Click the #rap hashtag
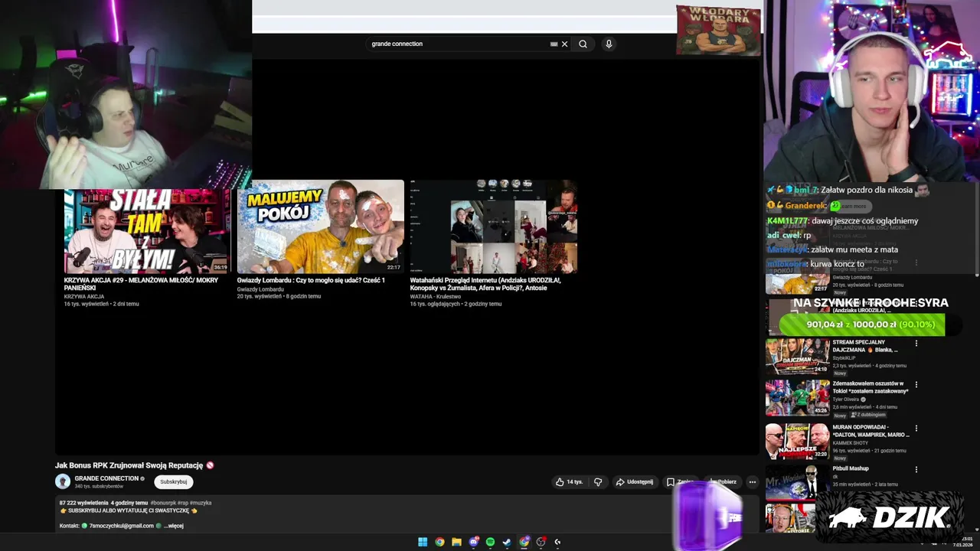Viewport: 980px width, 551px height. 184,503
